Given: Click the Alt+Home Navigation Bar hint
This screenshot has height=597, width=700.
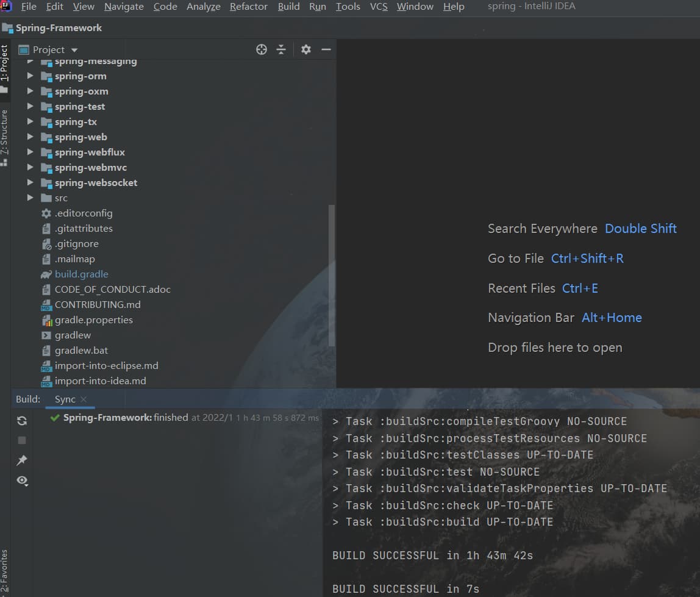Looking at the screenshot, I should 612,318.
